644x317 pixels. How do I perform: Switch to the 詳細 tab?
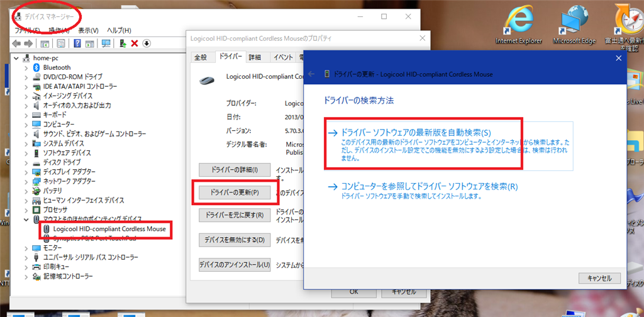(x=254, y=57)
